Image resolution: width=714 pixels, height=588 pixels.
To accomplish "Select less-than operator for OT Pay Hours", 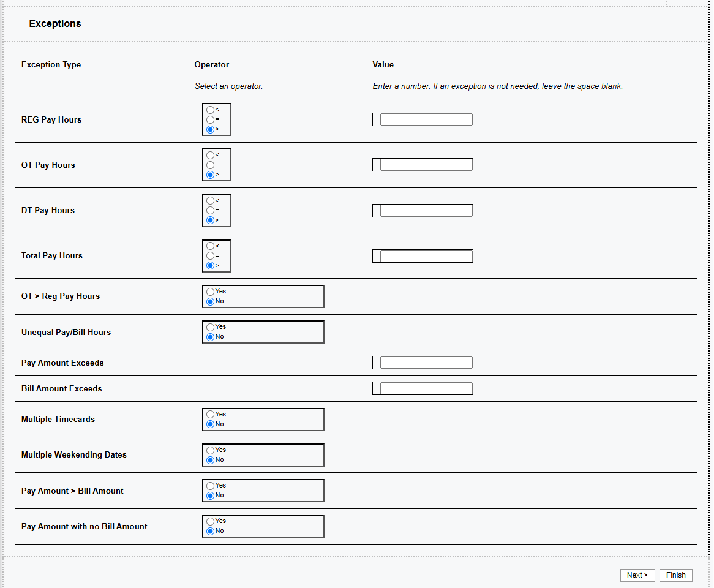I will [211, 156].
